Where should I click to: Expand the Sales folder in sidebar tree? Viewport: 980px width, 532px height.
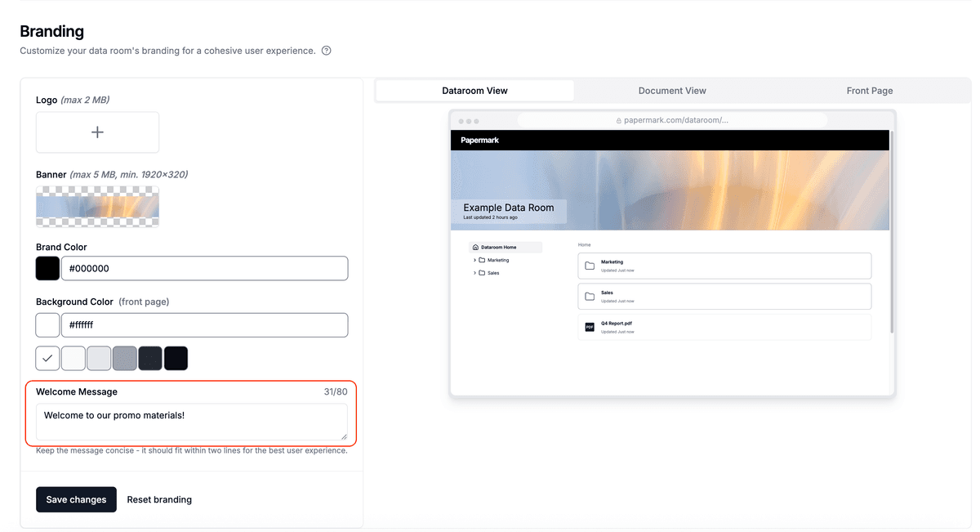pos(474,273)
